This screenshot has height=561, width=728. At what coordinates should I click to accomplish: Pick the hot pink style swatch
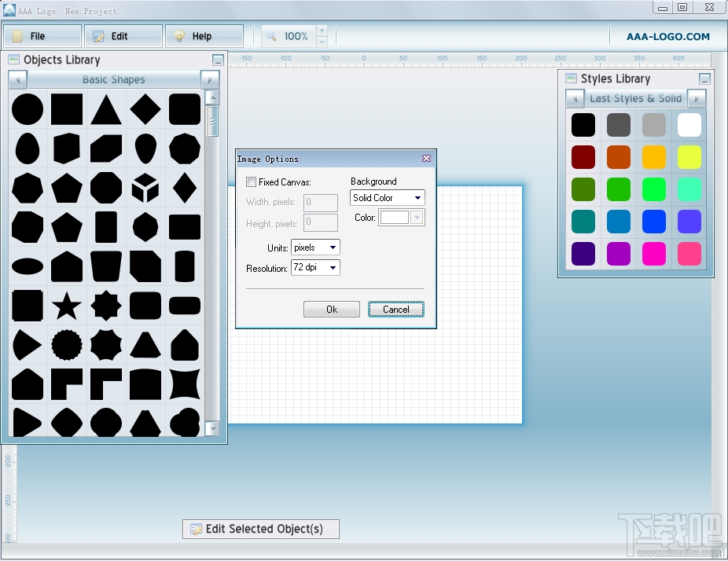point(689,254)
